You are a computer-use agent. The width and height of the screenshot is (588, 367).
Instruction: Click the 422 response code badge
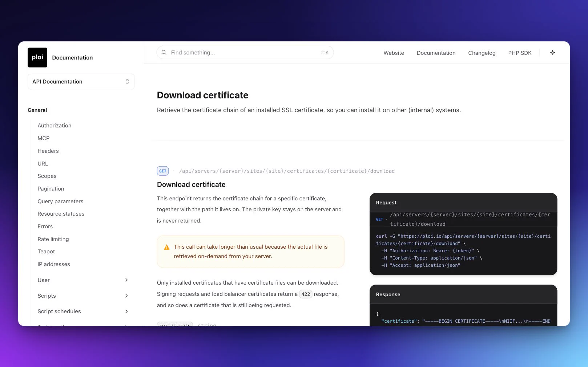(306, 294)
